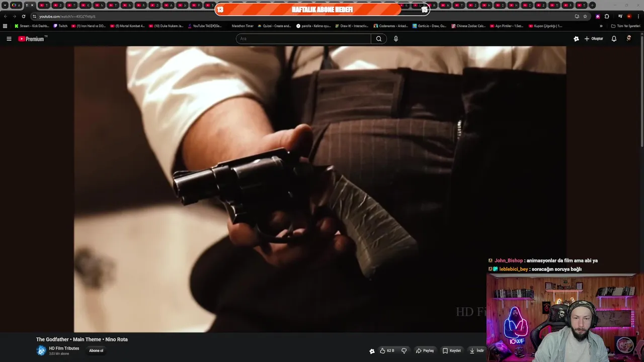This screenshot has width=644, height=362.
Task: Click the sparkle icon beside Oluştur
Action: click(x=576, y=39)
